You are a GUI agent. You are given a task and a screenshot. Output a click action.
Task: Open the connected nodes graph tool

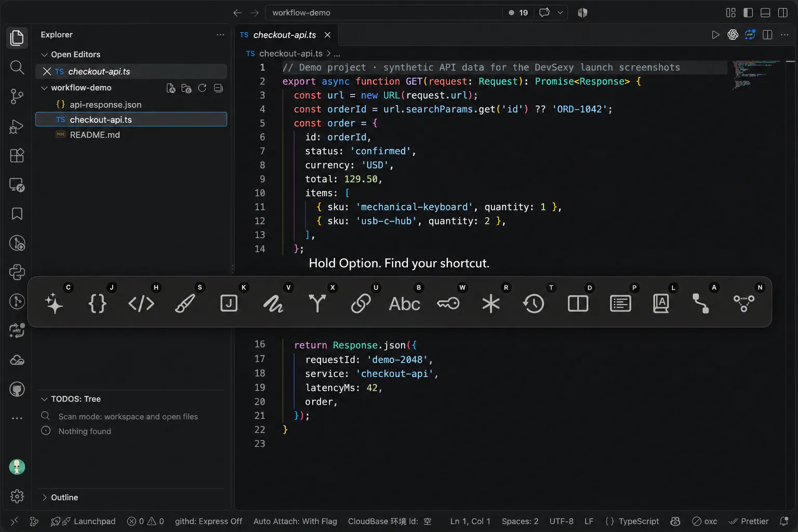point(744,303)
